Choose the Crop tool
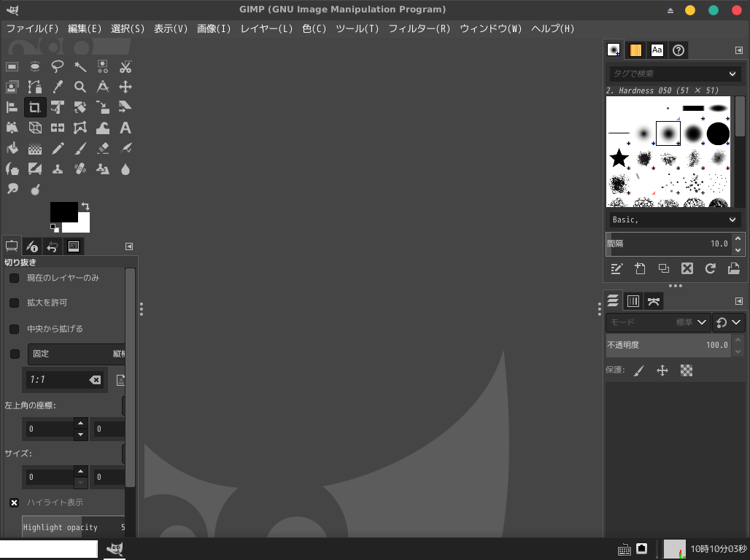 point(34,107)
